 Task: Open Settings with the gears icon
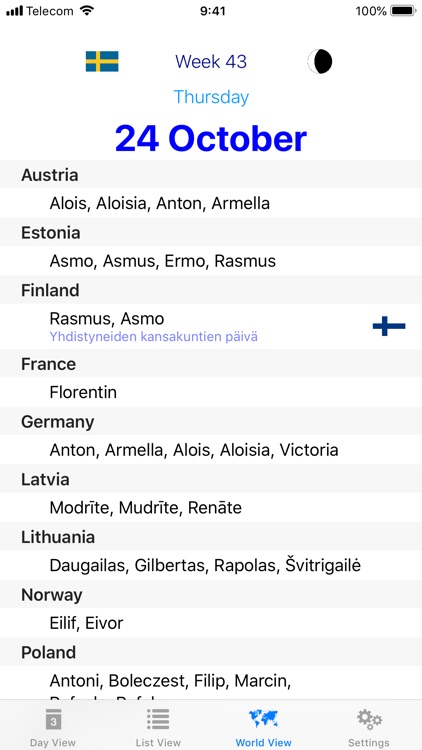pyautogui.click(x=369, y=719)
